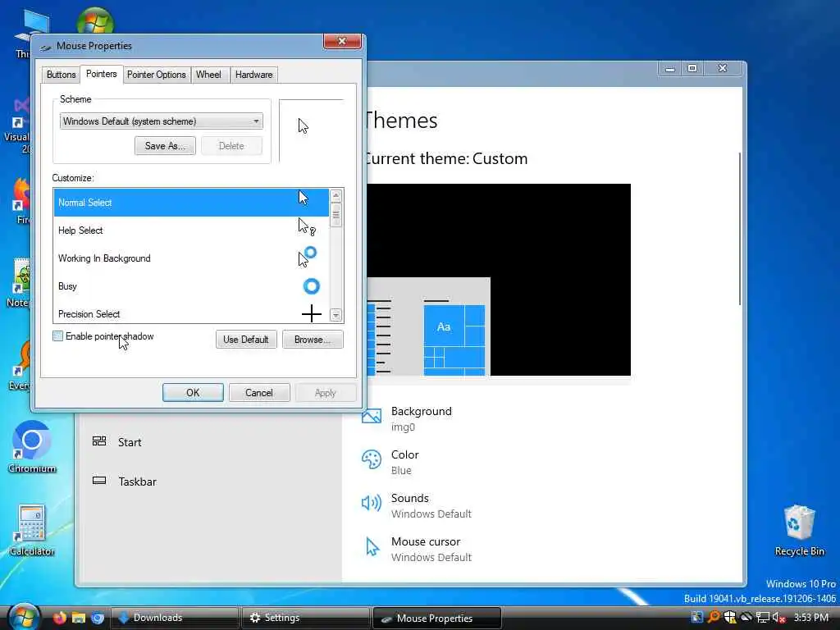This screenshot has height=630, width=840.
Task: Click the Mouse Properties taskbar button
Action: pyautogui.click(x=436, y=618)
